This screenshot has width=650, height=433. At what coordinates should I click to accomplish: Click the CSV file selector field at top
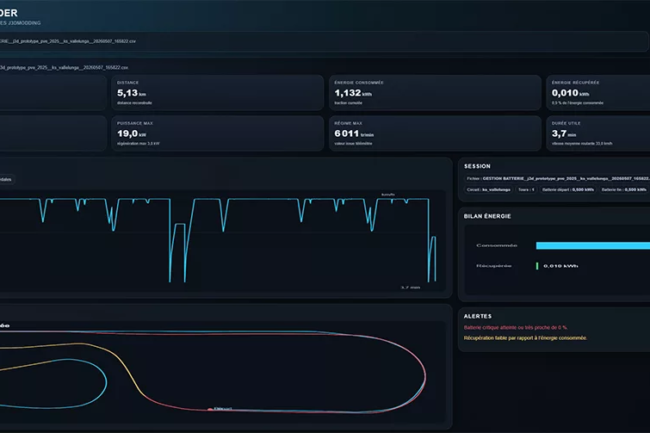pyautogui.click(x=323, y=41)
